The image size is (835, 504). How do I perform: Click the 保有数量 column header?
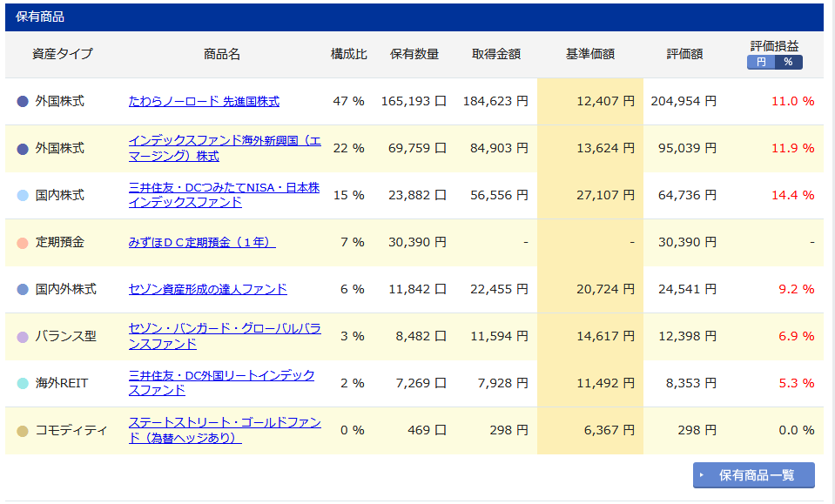coord(414,54)
